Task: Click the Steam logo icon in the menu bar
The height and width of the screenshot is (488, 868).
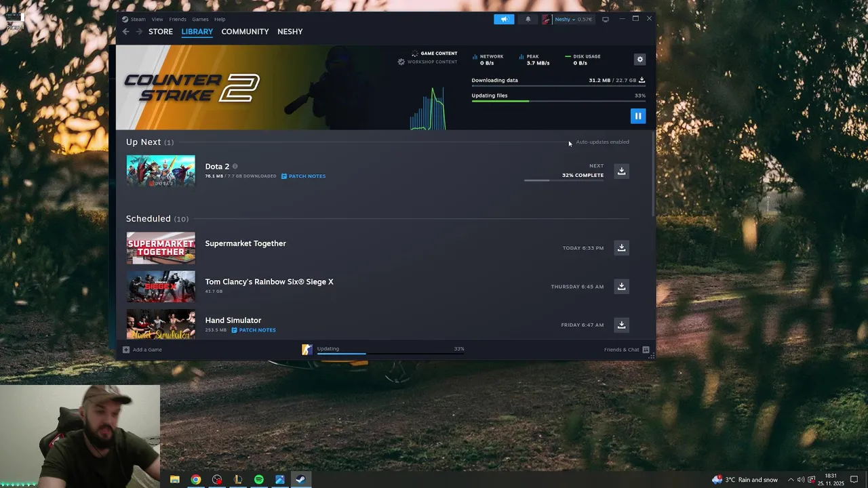Action: pyautogui.click(x=125, y=19)
